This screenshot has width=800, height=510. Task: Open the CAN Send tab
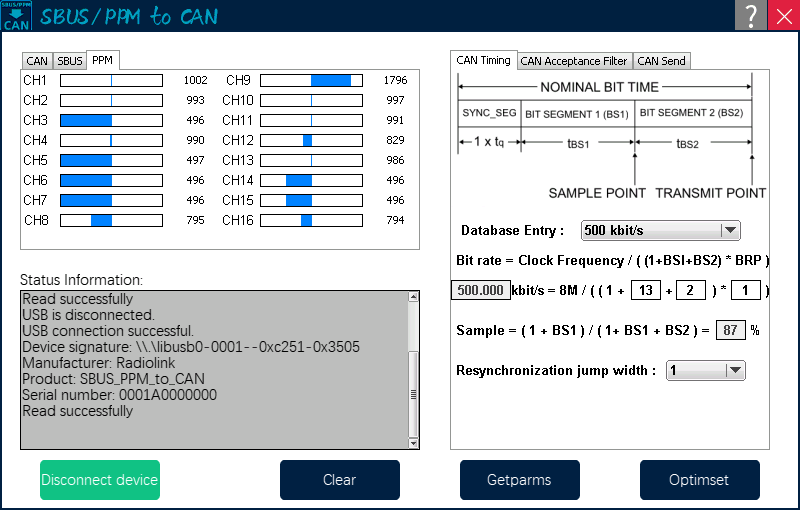[661, 61]
